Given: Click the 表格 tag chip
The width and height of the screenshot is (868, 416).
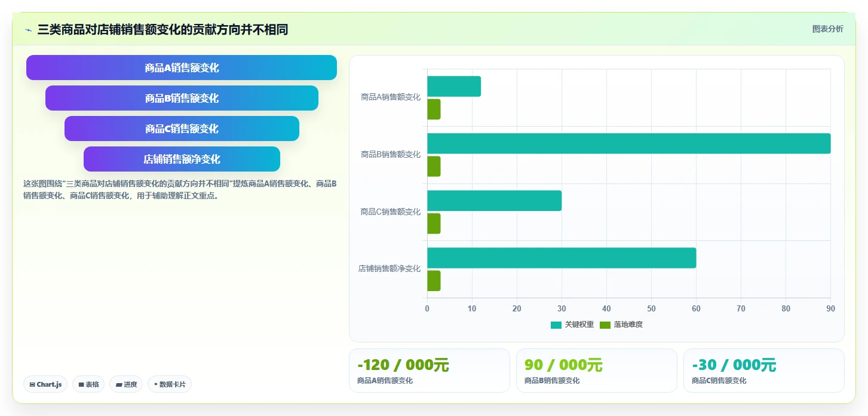Looking at the screenshot, I should (x=88, y=384).
